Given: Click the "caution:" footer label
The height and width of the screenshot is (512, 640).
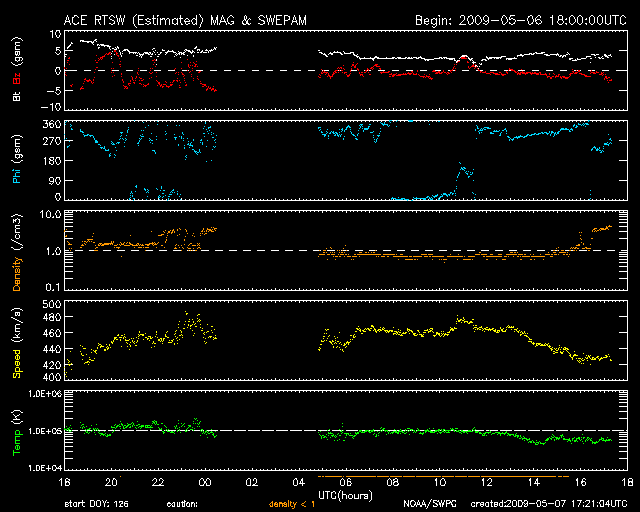Looking at the screenshot, I should 182,504.
